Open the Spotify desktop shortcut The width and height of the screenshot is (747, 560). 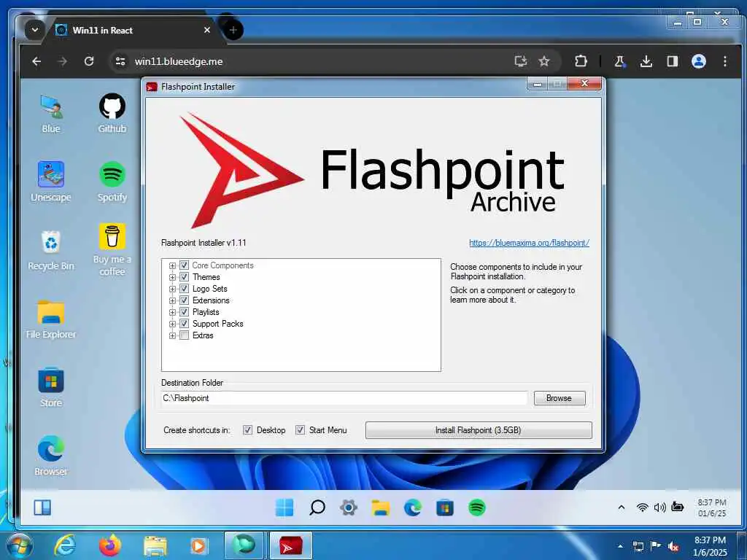pyautogui.click(x=112, y=182)
